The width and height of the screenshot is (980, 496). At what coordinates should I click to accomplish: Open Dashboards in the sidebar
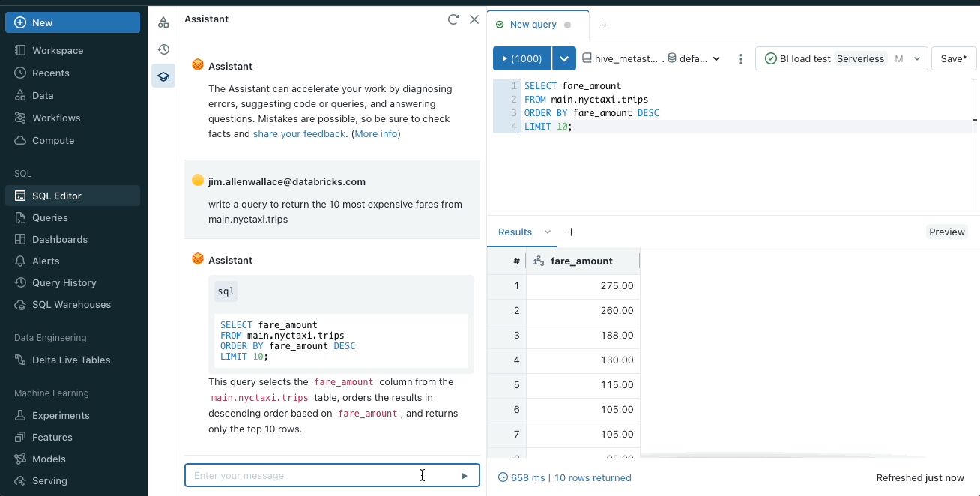tap(60, 239)
